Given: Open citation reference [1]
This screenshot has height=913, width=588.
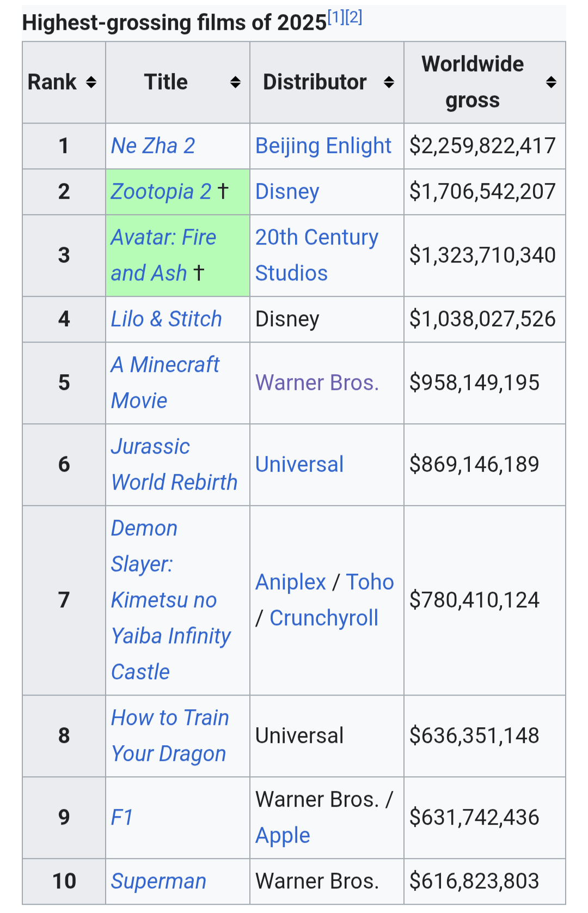Looking at the screenshot, I should click(336, 17).
